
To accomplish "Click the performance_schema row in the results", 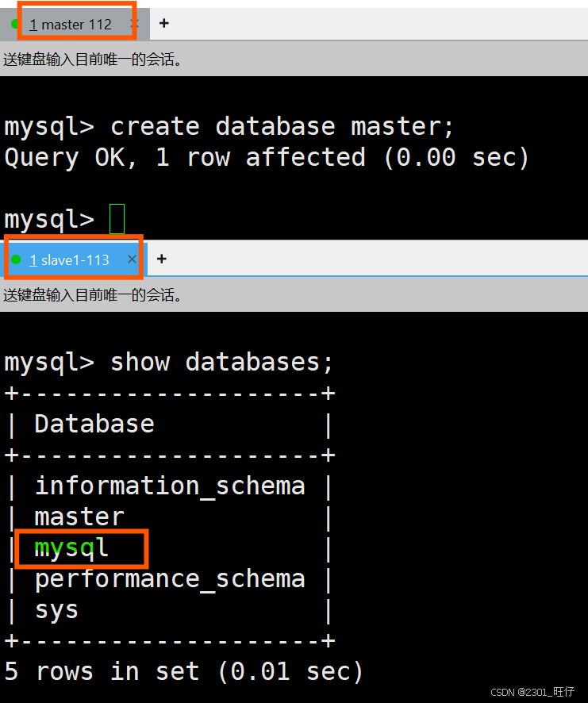I will 169,579.
